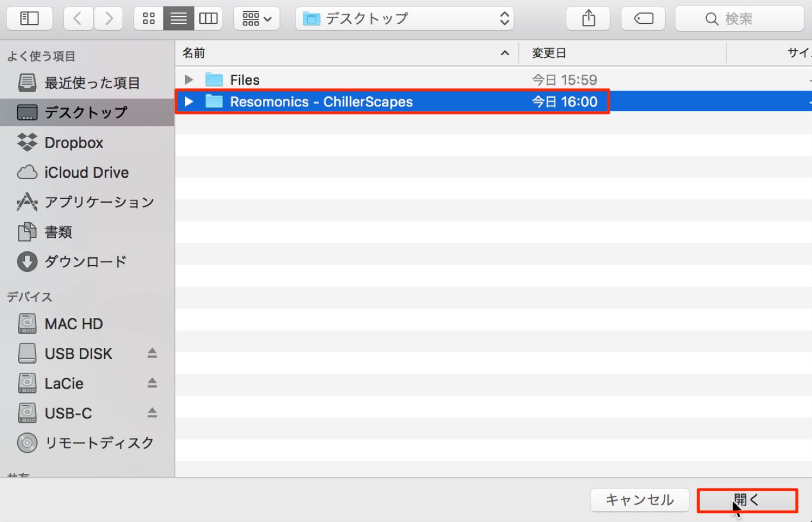Click the Dropbox logo icon in sidebar

click(x=27, y=142)
